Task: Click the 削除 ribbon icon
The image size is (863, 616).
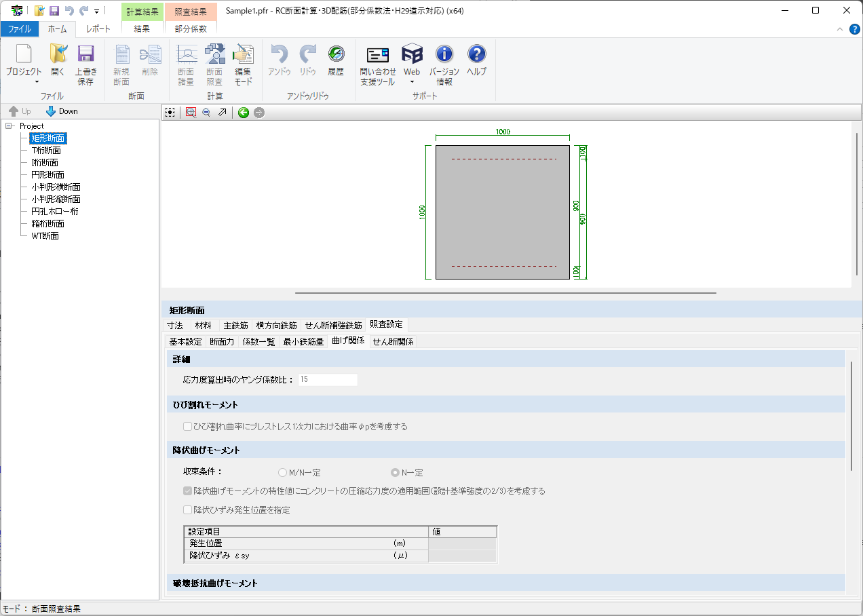Action: click(x=149, y=54)
